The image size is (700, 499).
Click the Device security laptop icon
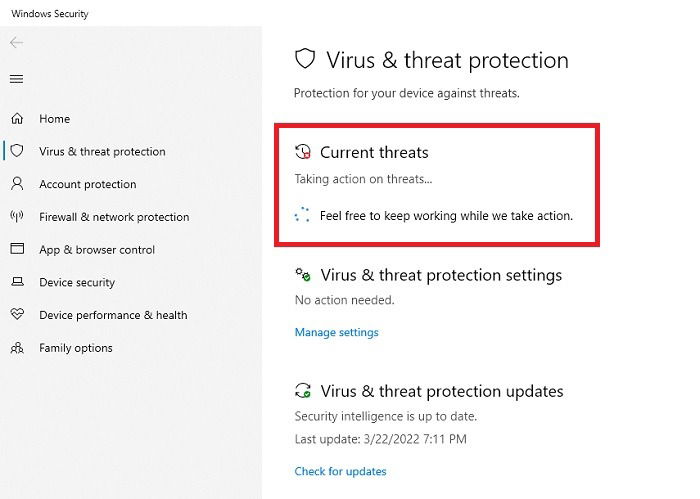click(17, 282)
